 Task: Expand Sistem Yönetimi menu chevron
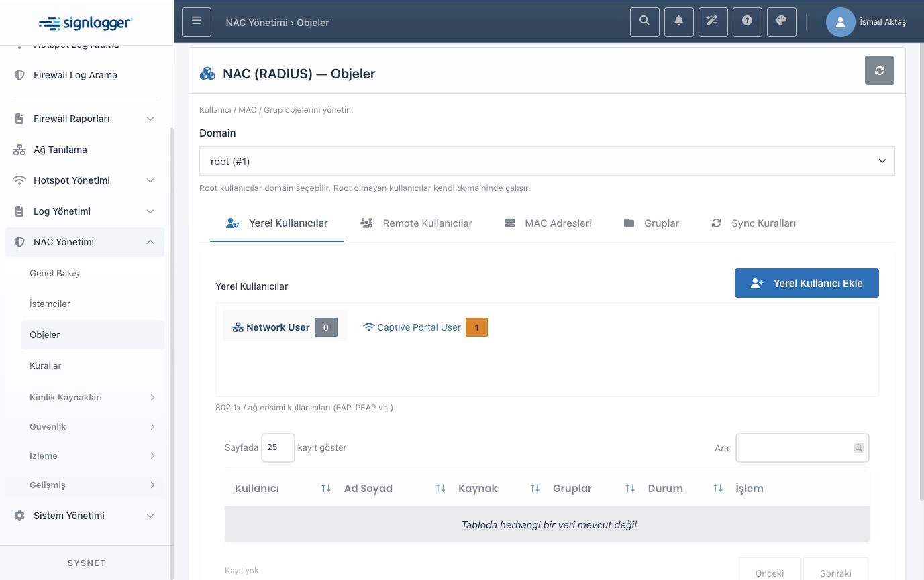point(150,516)
